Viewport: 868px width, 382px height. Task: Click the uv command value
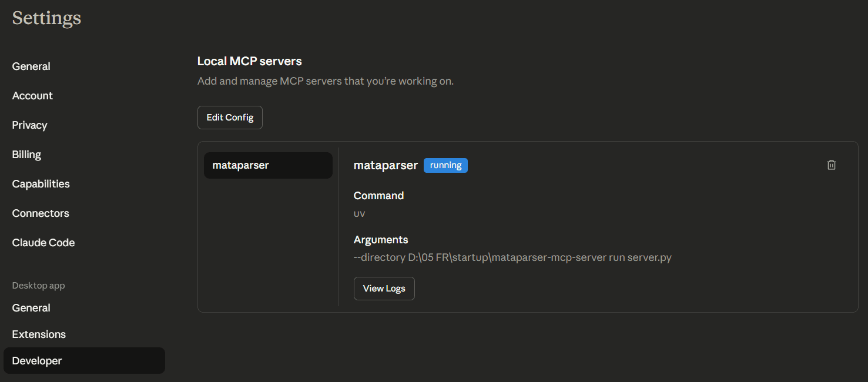[359, 214]
